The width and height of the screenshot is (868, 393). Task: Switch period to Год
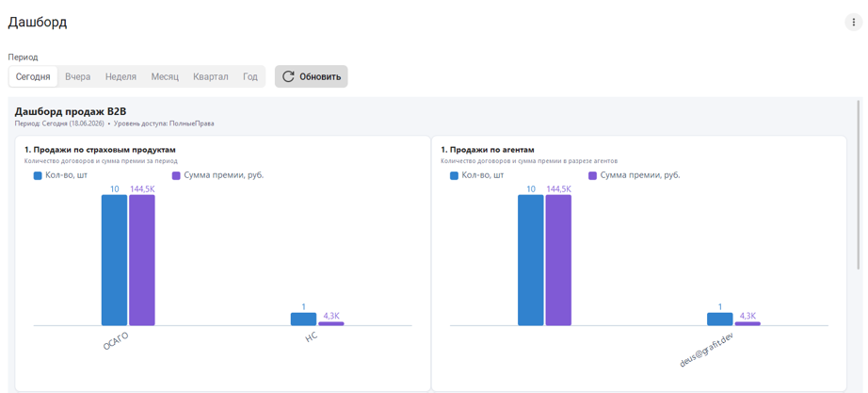click(250, 76)
